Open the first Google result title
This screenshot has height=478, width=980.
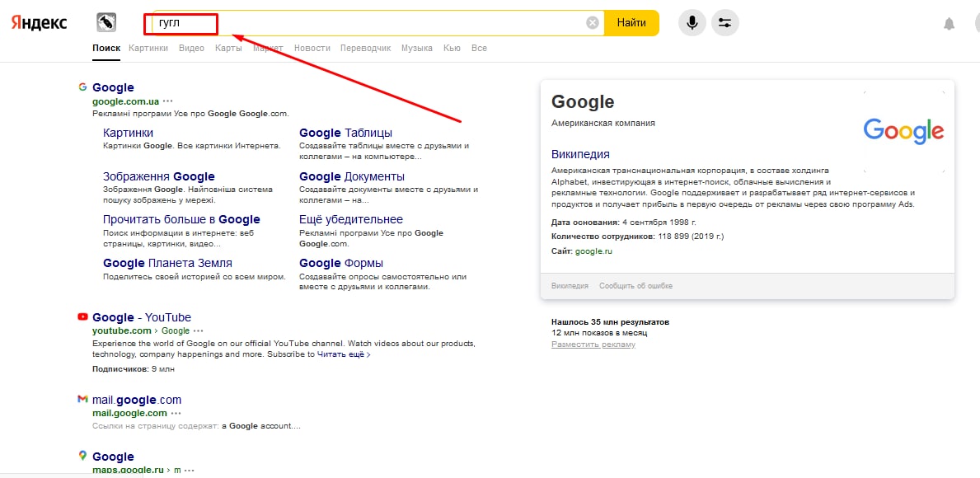113,87
